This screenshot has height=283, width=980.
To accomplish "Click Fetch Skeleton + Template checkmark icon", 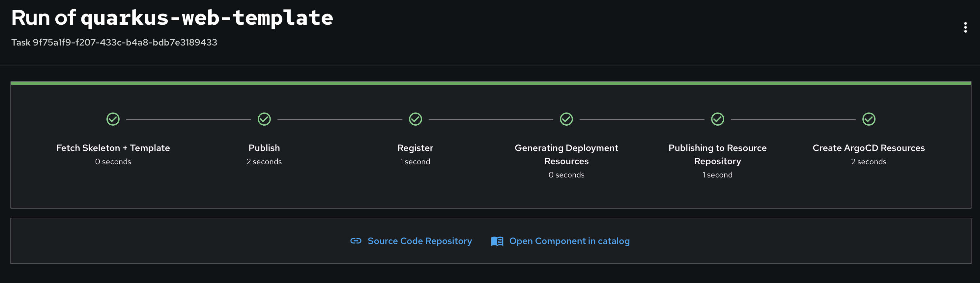I will [113, 119].
